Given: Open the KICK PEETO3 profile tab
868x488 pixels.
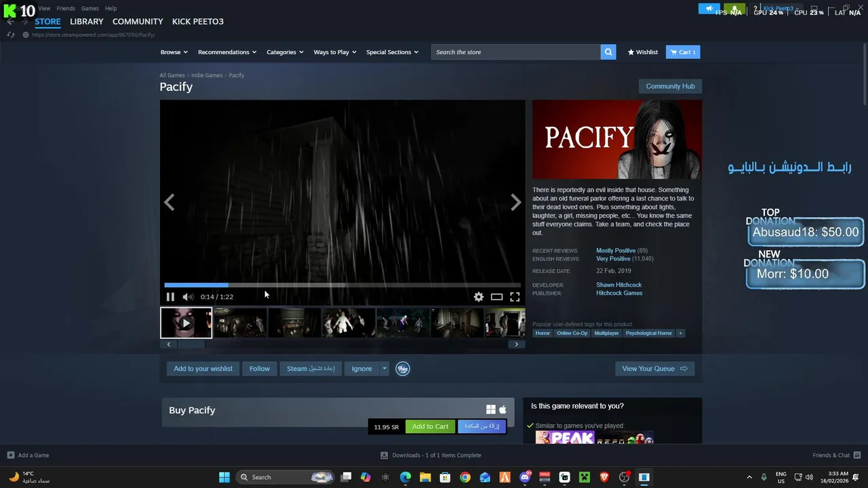Looking at the screenshot, I should click(198, 22).
